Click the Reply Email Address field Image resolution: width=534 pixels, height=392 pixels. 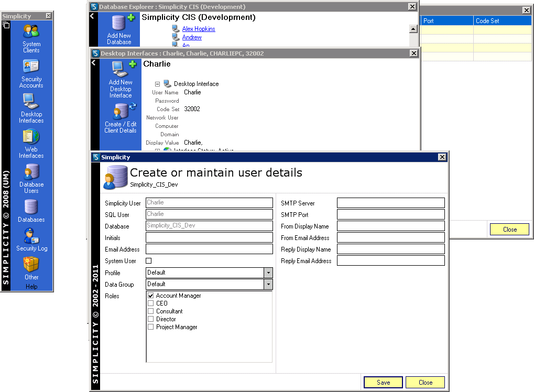click(390, 260)
